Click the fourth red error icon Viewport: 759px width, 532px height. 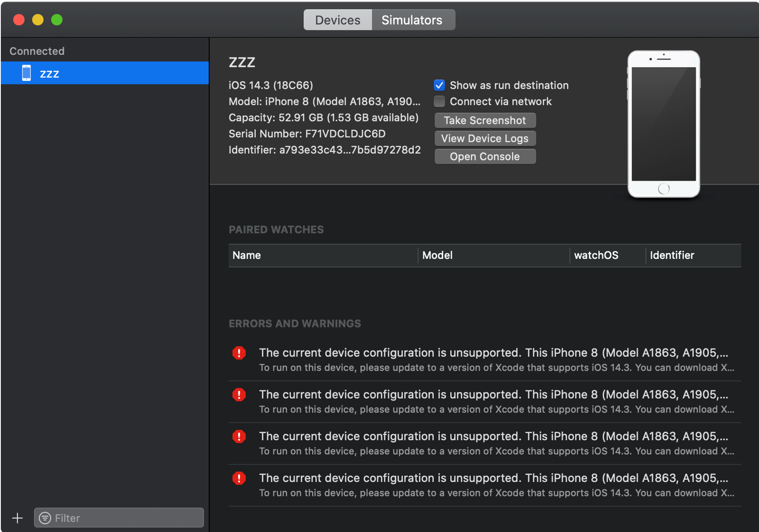239,478
